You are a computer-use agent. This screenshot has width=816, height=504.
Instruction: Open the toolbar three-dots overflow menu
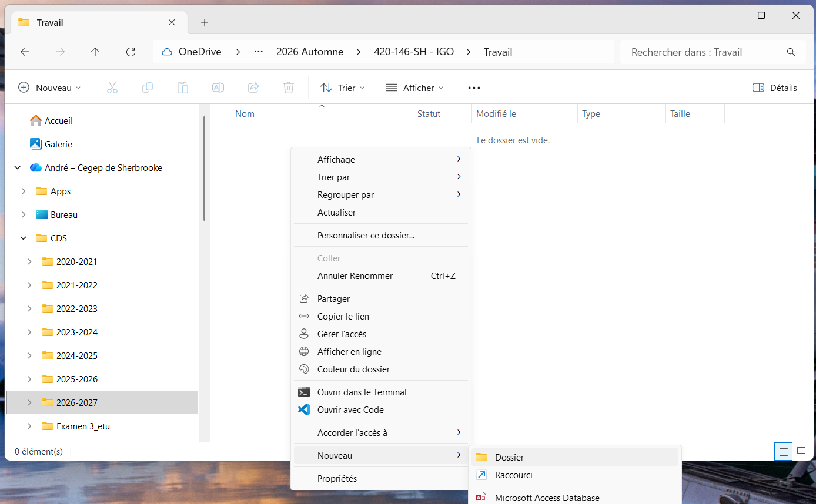474,88
